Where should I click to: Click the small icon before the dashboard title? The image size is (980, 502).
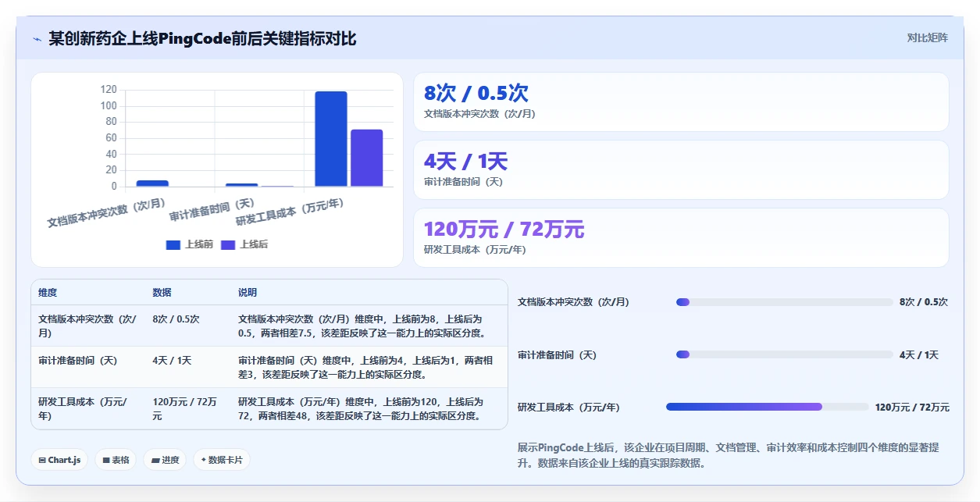coord(37,38)
